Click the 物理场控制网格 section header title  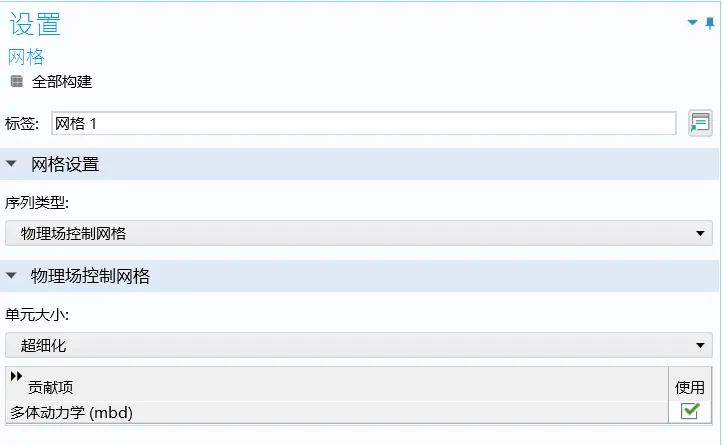(x=90, y=276)
